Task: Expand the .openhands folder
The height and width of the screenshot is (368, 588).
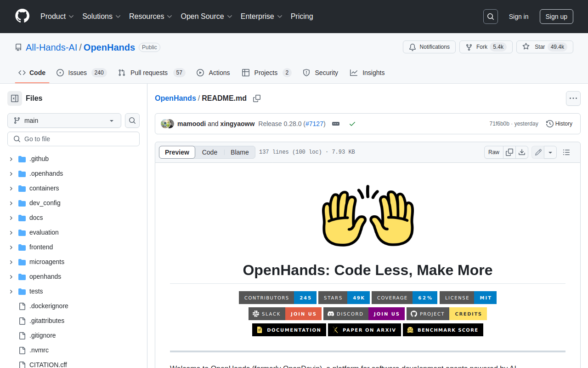Action: (x=11, y=173)
